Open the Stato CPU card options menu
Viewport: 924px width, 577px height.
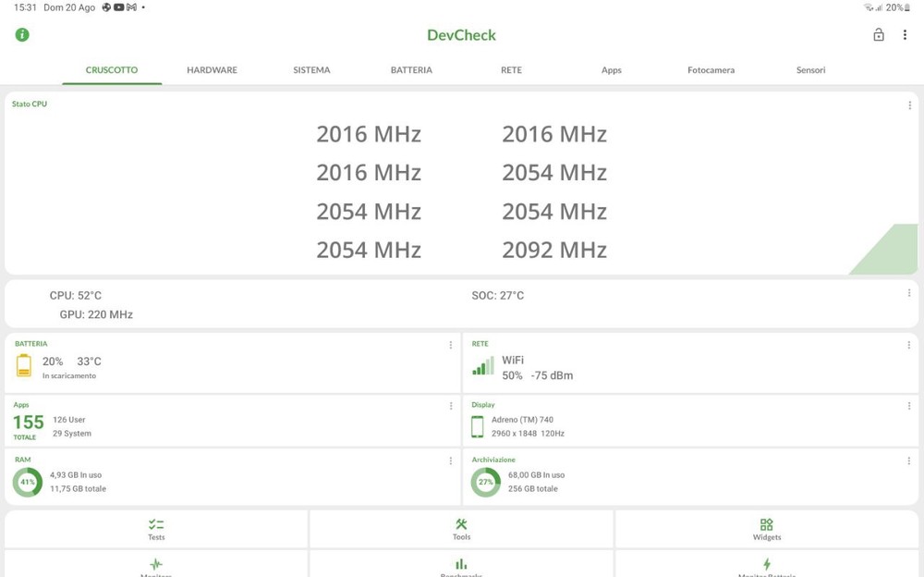(x=909, y=105)
